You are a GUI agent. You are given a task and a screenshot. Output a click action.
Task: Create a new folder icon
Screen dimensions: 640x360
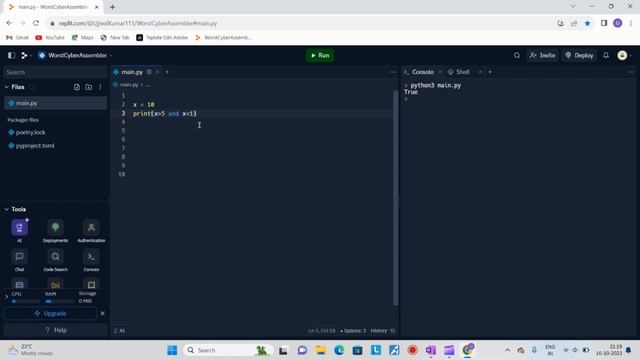(x=89, y=87)
